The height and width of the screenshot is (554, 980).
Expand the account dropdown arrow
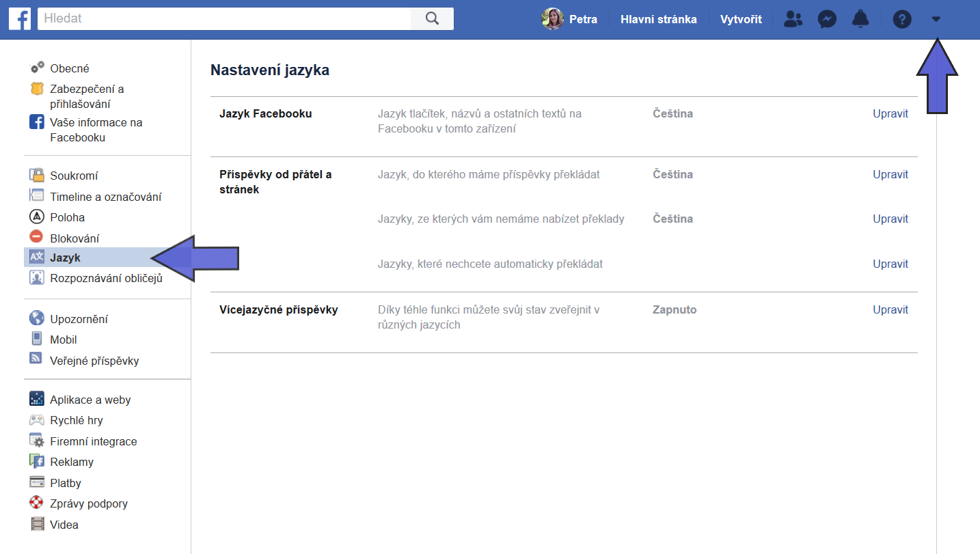pos(936,19)
